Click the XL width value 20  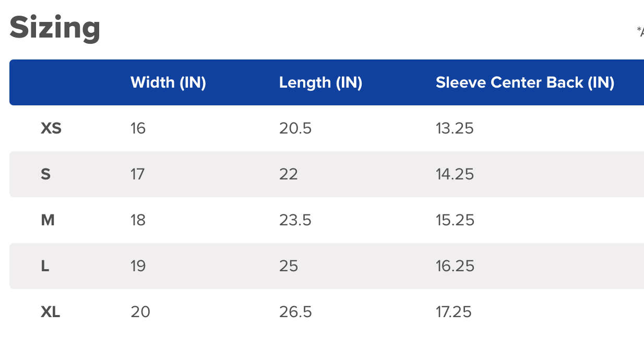140,312
